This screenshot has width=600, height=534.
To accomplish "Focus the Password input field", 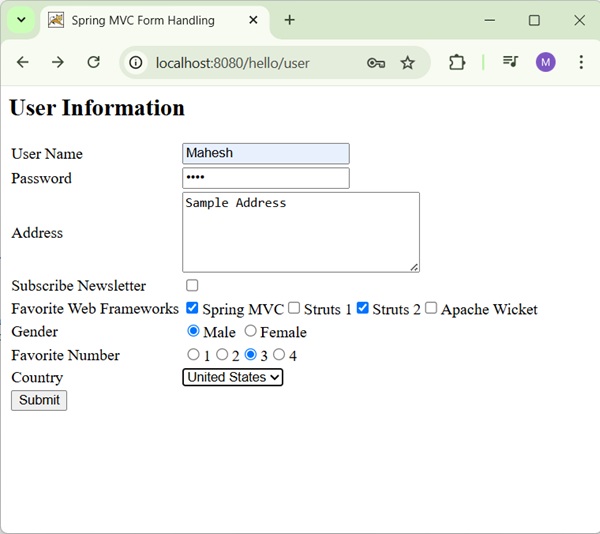I will point(266,178).
